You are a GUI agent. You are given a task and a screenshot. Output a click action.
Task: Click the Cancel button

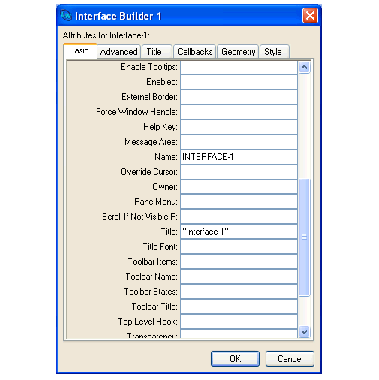289,359
